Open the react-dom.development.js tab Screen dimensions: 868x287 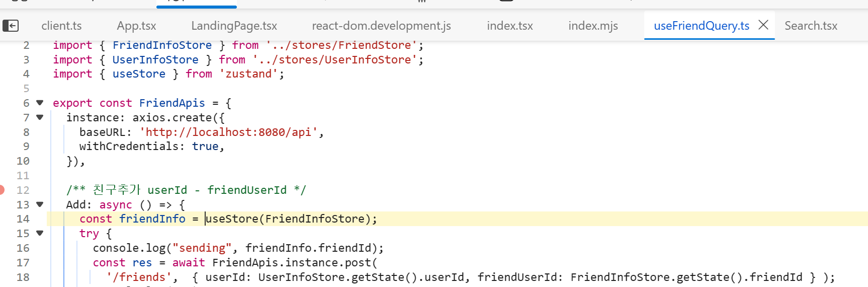[x=381, y=26]
